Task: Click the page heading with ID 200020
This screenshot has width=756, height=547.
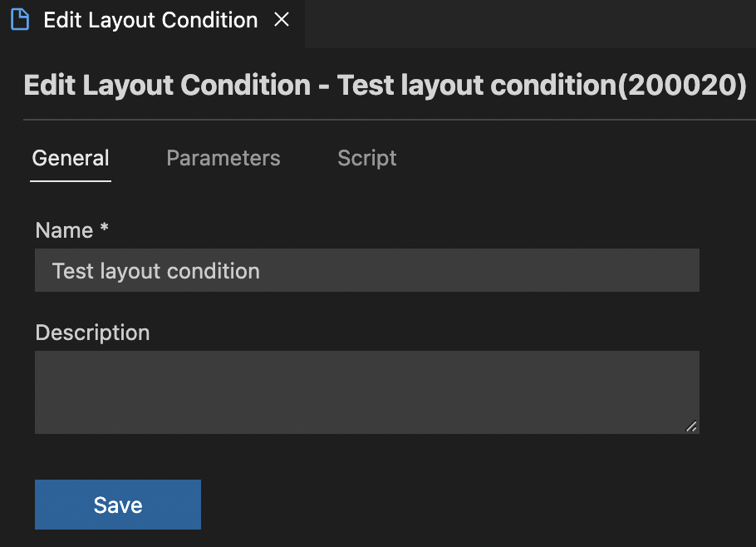Action: click(x=385, y=85)
